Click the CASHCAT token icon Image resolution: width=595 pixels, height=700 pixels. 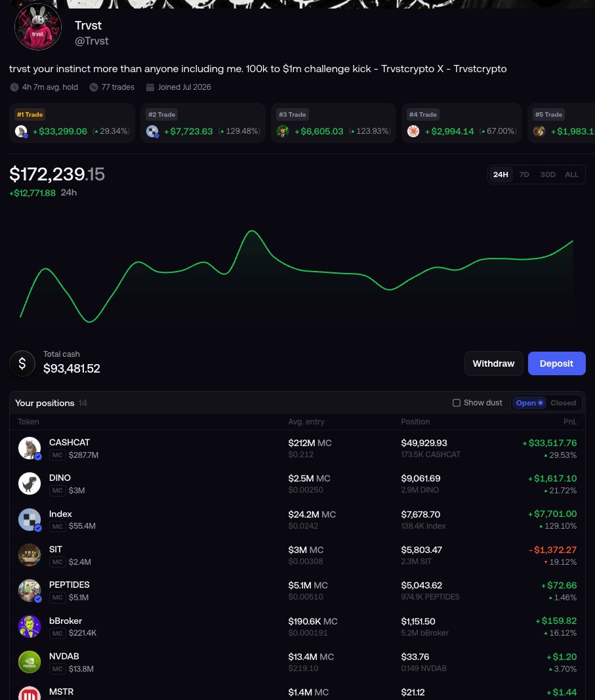coord(30,448)
